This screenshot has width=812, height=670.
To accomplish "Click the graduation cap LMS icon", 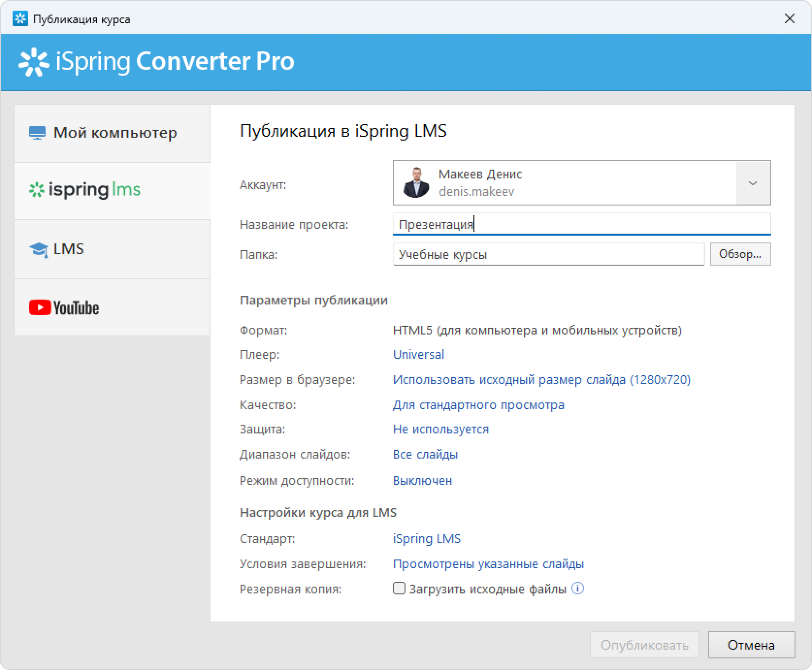I will (x=39, y=250).
